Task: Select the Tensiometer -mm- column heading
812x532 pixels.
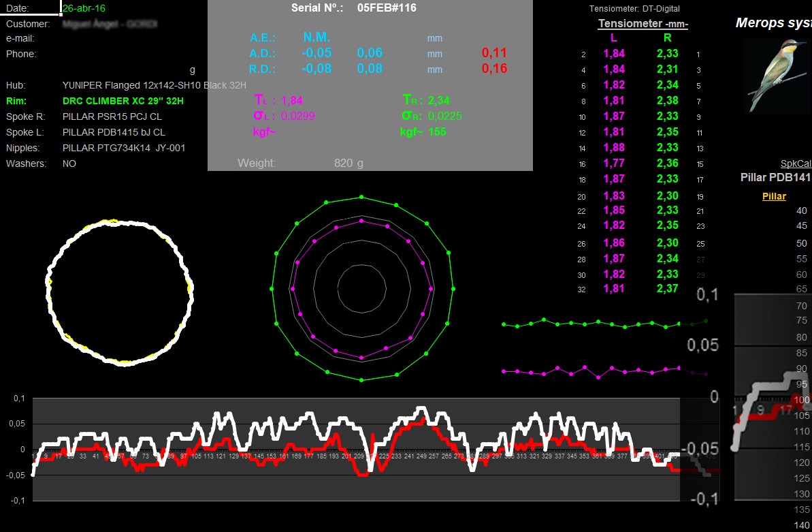Action: 643,24
